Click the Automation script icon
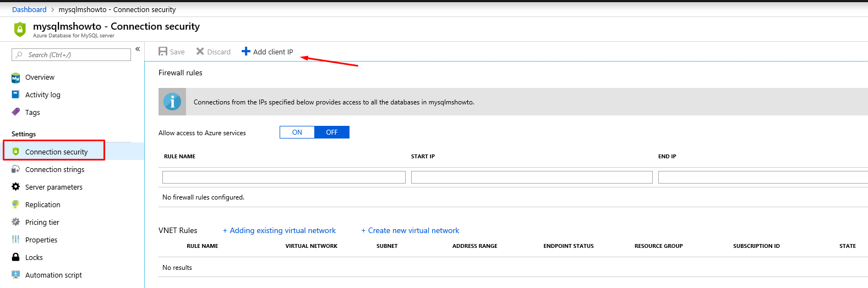 coord(15,275)
